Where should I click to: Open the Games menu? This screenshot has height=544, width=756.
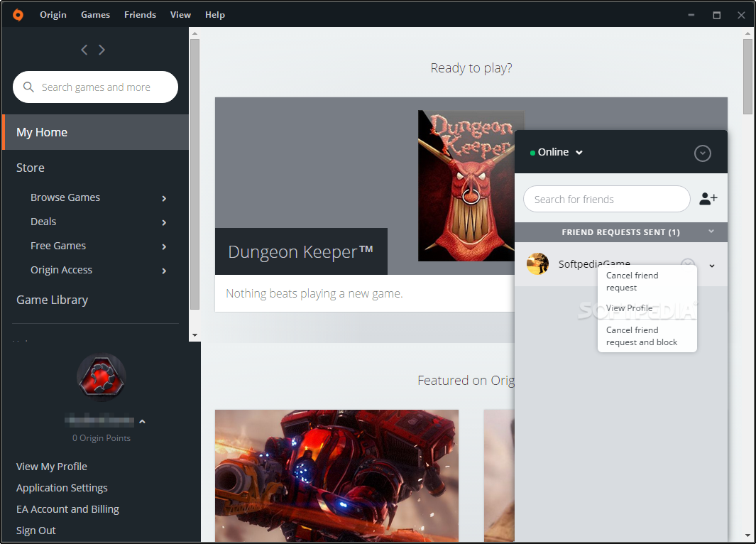[x=95, y=15]
